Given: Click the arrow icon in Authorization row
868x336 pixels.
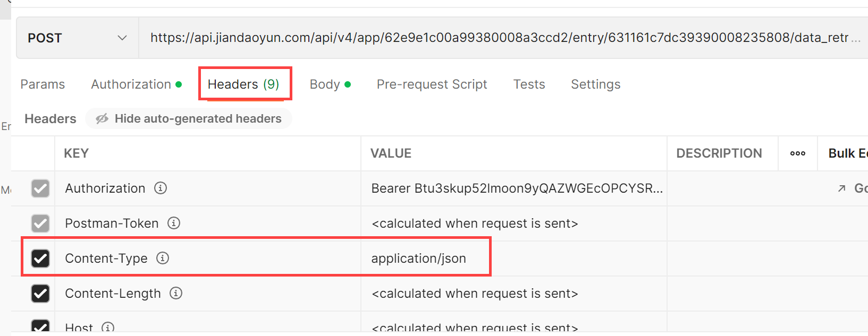Looking at the screenshot, I should click(841, 188).
